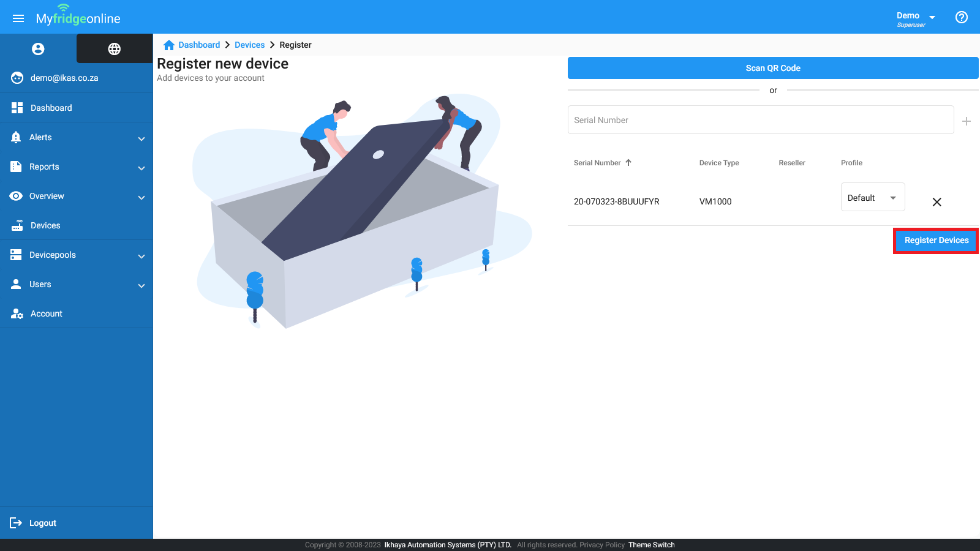Image resolution: width=980 pixels, height=551 pixels.
Task: Navigate to the Dashboard menu item
Action: coord(51,108)
